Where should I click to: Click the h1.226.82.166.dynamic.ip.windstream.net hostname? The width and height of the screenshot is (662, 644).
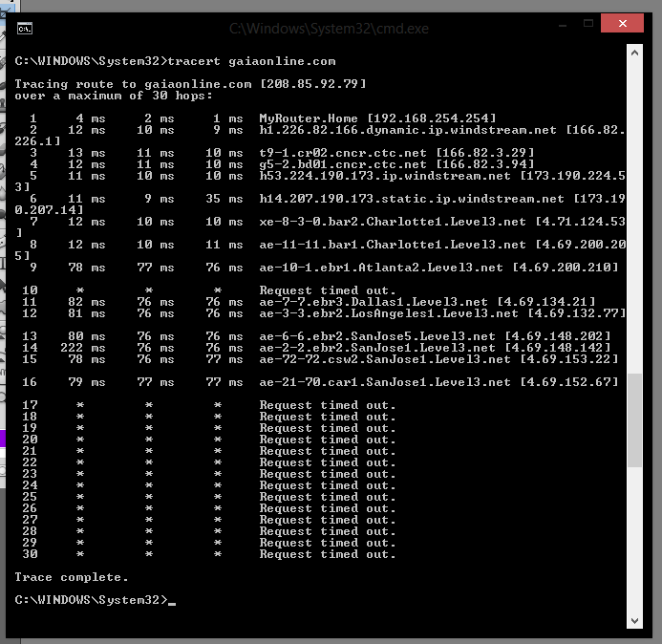pyautogui.click(x=407, y=130)
